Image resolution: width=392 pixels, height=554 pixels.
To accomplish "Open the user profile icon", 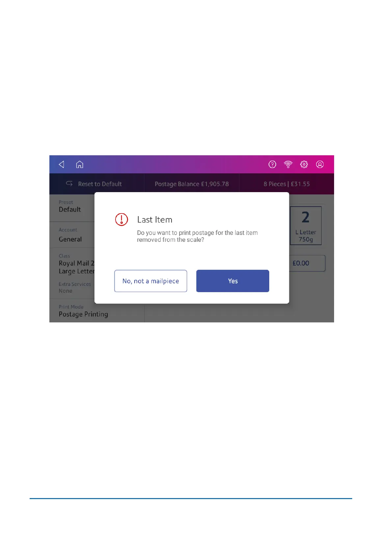I will [x=320, y=164].
